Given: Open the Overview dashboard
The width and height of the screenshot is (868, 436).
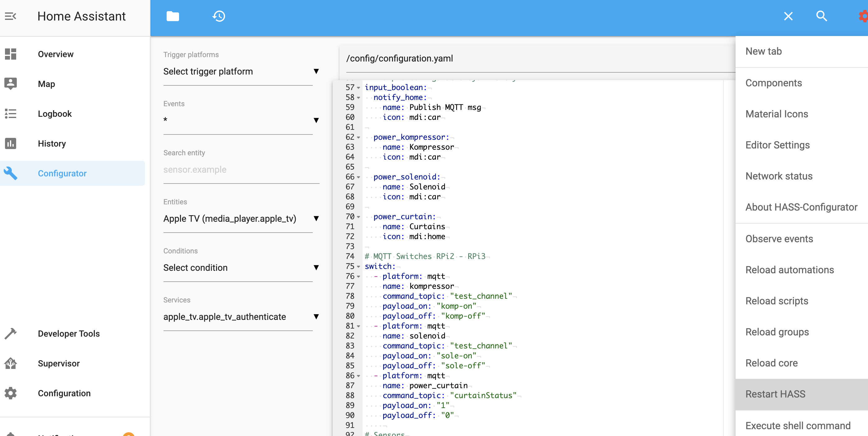Looking at the screenshot, I should 56,54.
